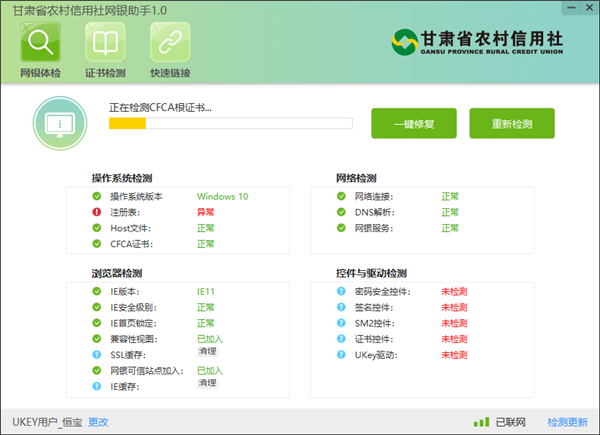Click the 检测更新 link

tap(567, 422)
